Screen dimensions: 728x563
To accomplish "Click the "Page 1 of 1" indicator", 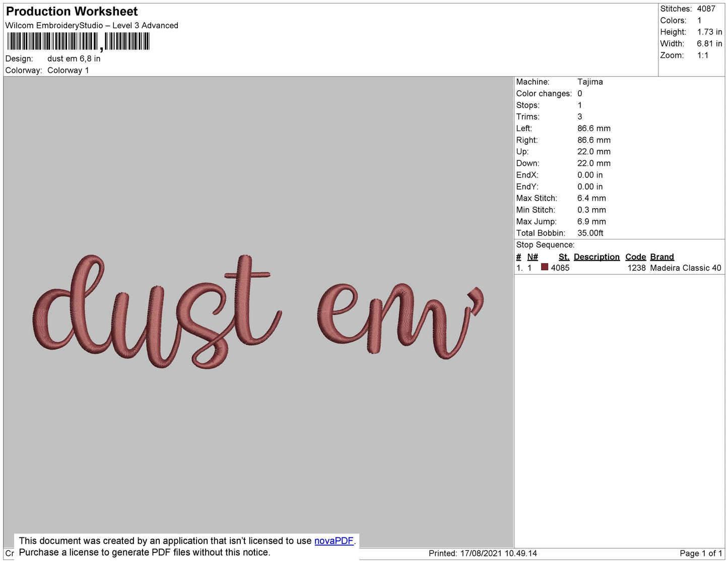I will tap(701, 553).
